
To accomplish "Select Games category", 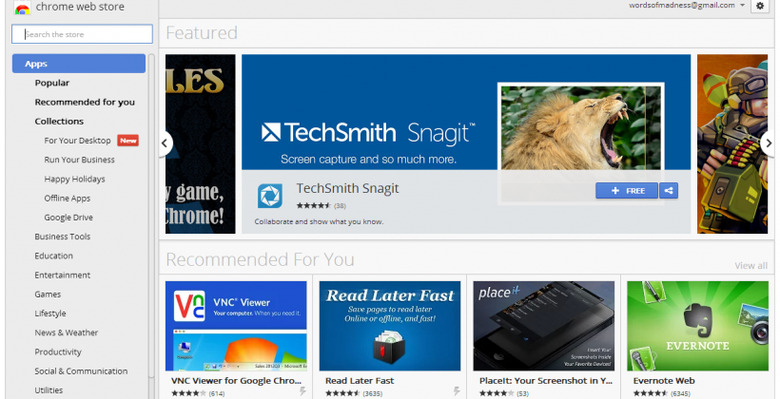I will 48,294.
